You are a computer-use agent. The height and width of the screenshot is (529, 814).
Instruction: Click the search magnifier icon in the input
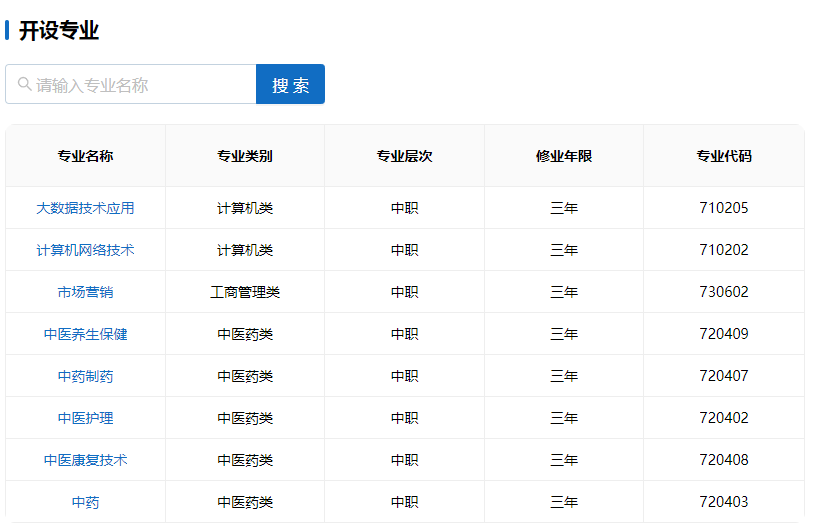tap(24, 84)
